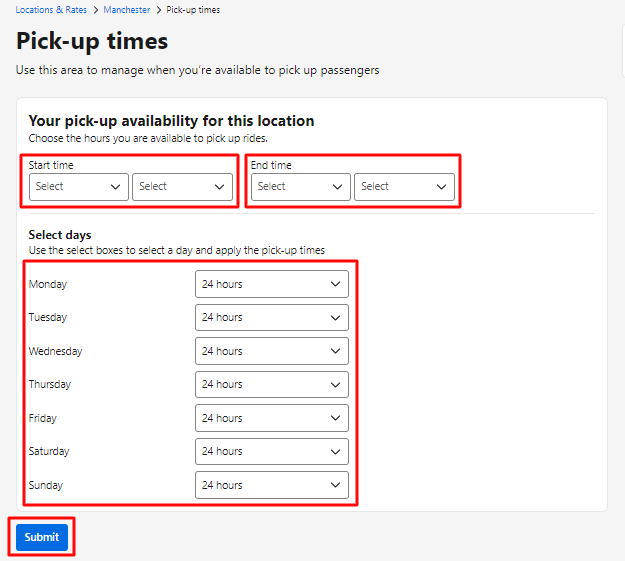Click the chevron arrow in Monday's dropdown

[x=336, y=284]
